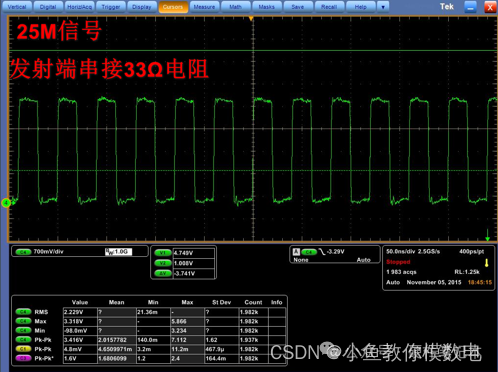This screenshot has height=372, width=498.
Task: Click the 50.0ns/div timebase readout
Action: (400, 251)
